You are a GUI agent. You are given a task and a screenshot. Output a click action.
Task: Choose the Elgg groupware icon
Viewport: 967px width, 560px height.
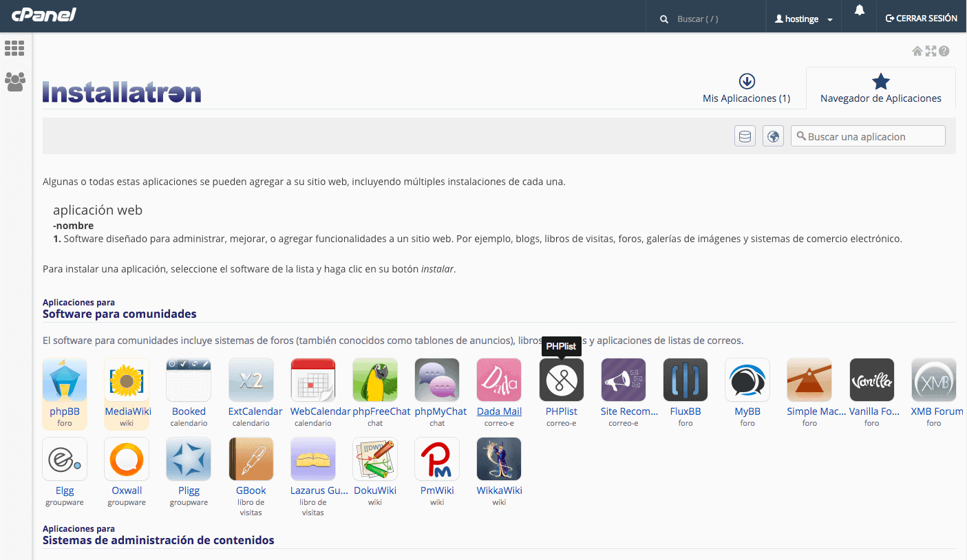(65, 459)
